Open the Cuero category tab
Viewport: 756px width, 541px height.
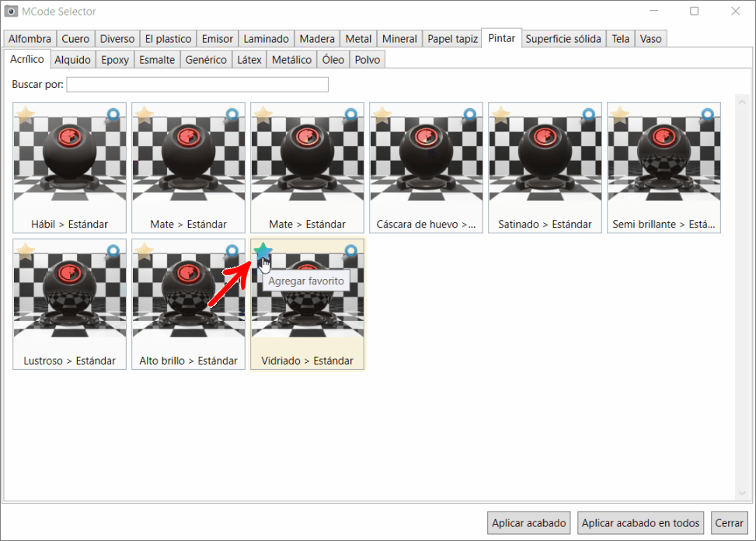click(x=75, y=39)
